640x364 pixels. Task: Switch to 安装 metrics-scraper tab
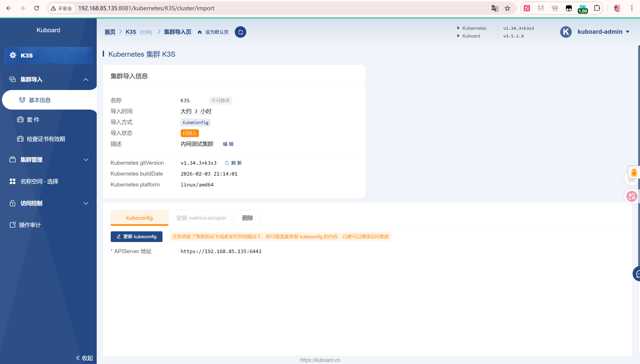click(x=201, y=218)
